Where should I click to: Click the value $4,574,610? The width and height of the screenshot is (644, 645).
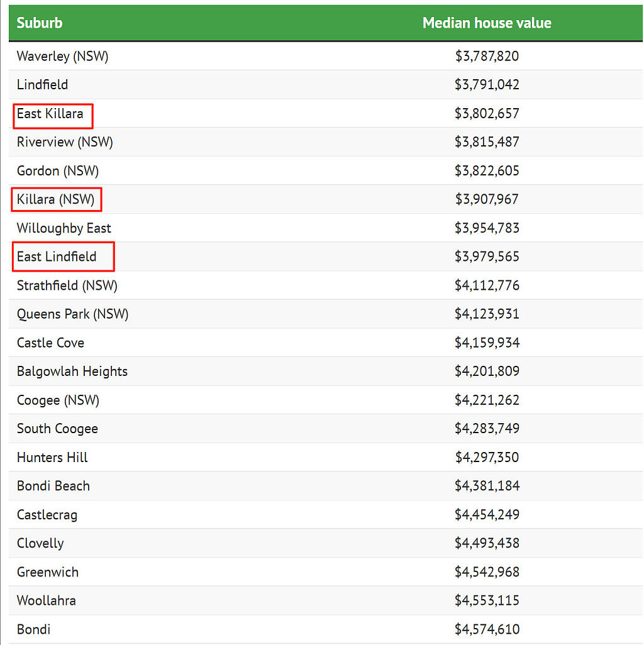pos(487,629)
